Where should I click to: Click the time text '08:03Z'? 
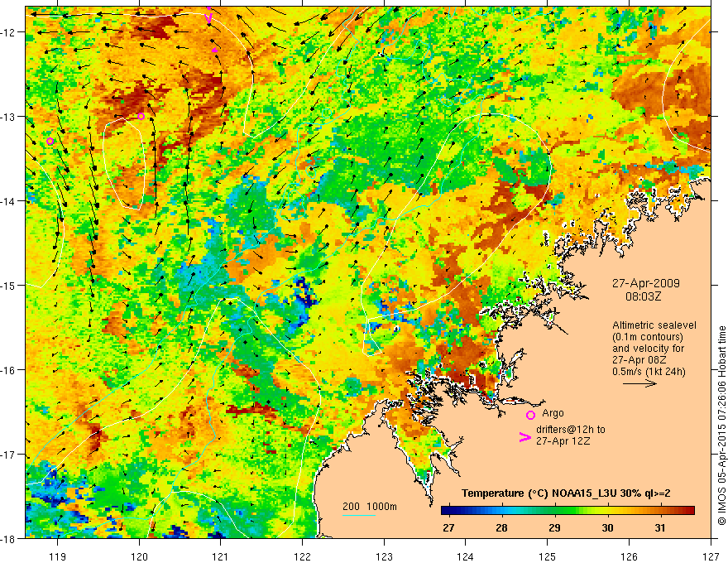tap(643, 296)
